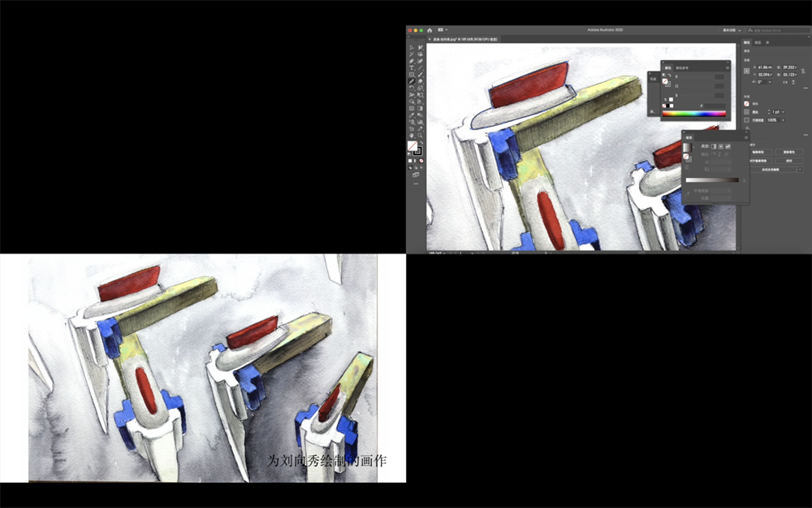This screenshot has width=812, height=508.
Task: Select the Symbol Sprayer tool
Action: pyautogui.click(x=412, y=122)
